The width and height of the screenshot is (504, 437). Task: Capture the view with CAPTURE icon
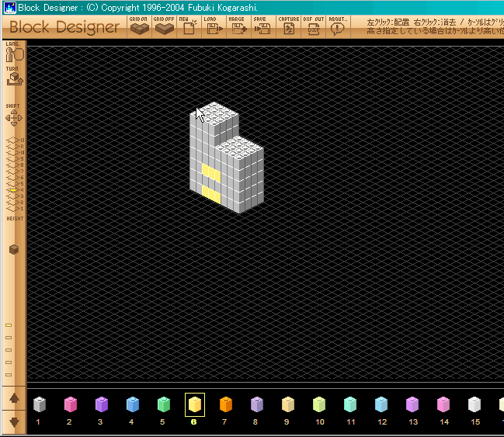pos(288,26)
